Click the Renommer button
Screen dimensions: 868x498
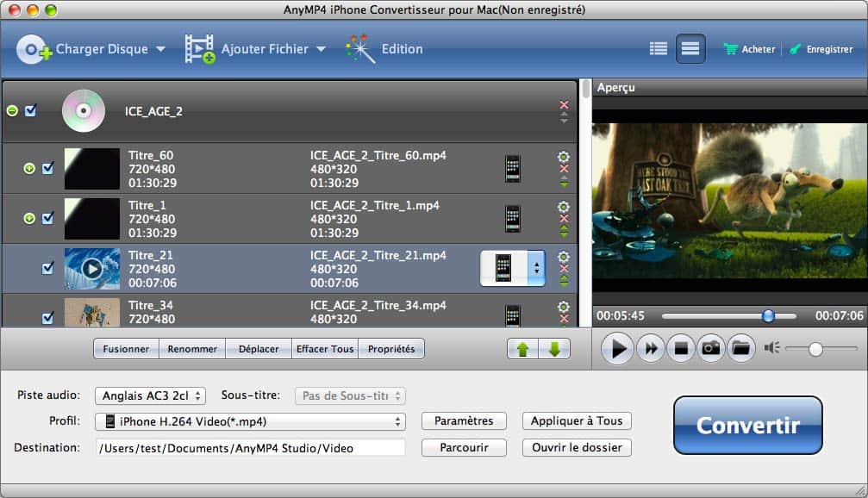192,349
